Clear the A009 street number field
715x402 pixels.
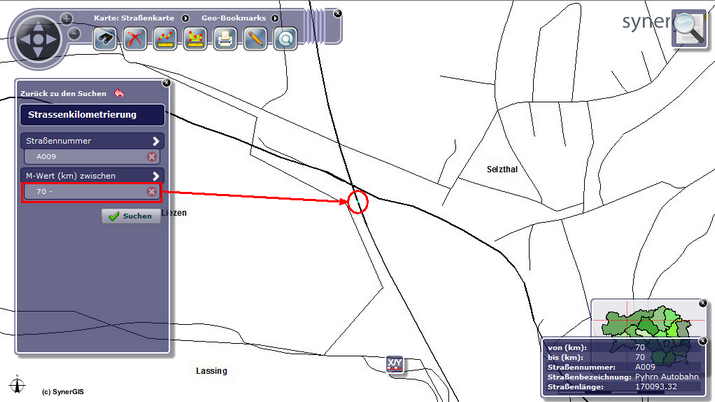[152, 157]
